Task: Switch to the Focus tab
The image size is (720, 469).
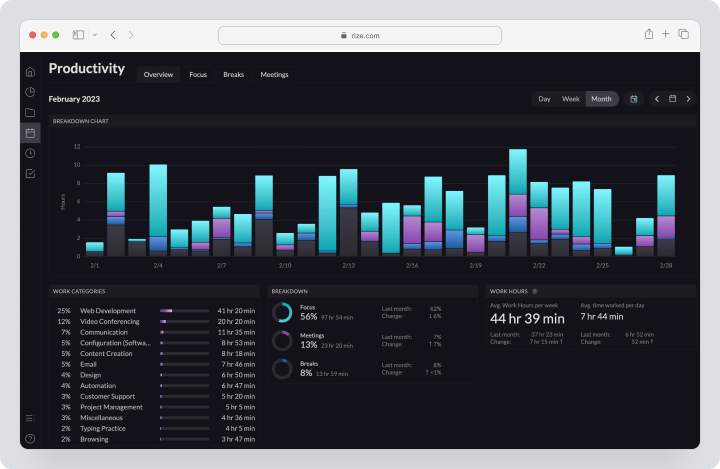Action: click(198, 74)
